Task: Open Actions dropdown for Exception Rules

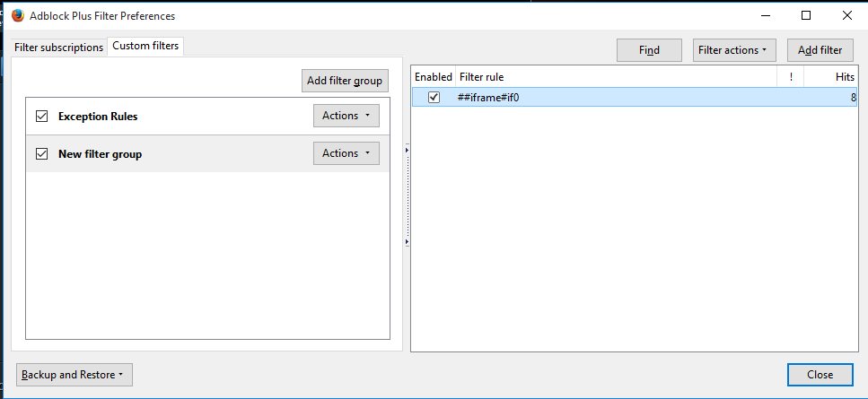Action: (346, 116)
